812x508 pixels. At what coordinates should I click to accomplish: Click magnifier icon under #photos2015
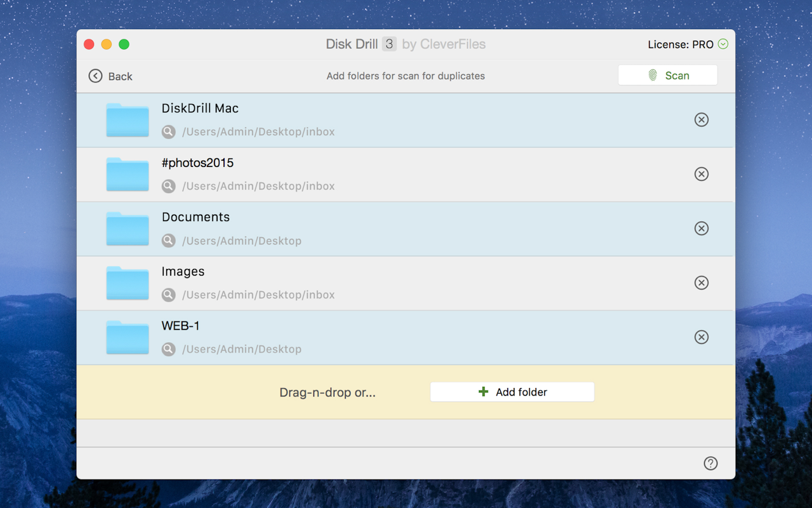click(168, 186)
